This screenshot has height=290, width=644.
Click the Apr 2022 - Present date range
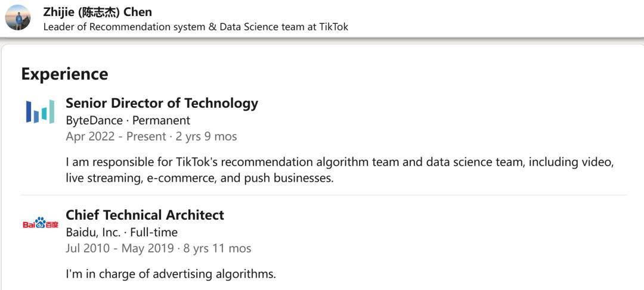(x=116, y=136)
